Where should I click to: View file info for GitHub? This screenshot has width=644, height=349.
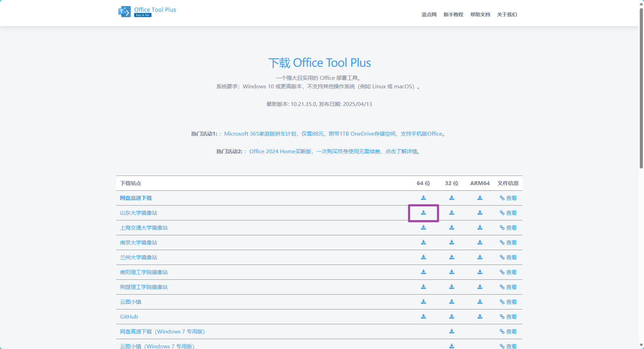[508, 317]
